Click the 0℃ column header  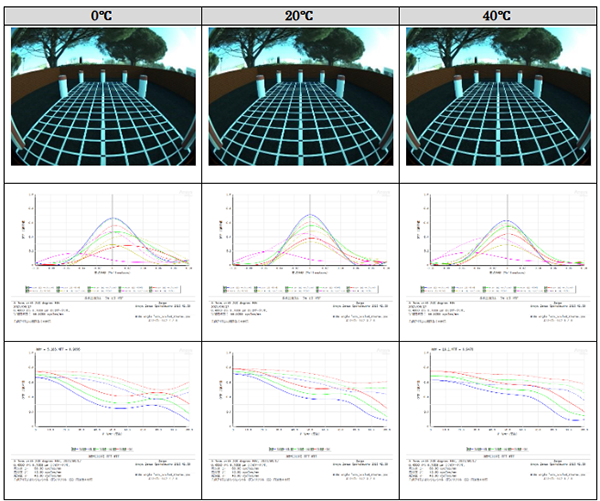101,12
